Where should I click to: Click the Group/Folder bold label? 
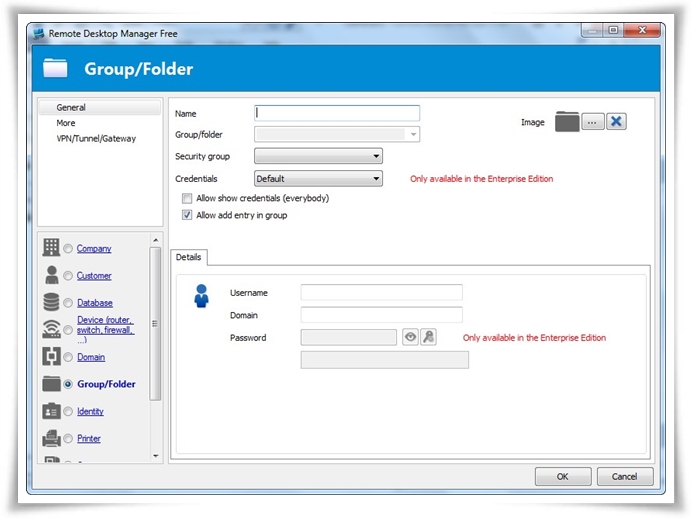click(x=106, y=384)
